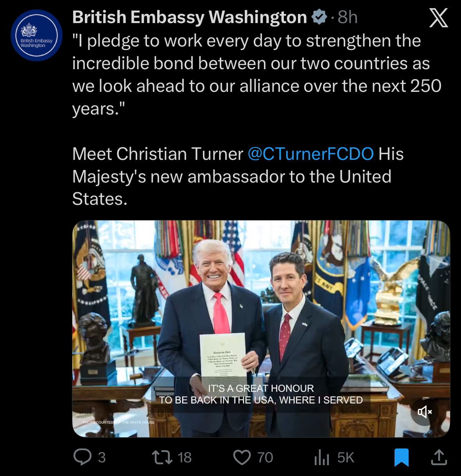
Task: Click the reply count of 3
Action: tap(102, 457)
